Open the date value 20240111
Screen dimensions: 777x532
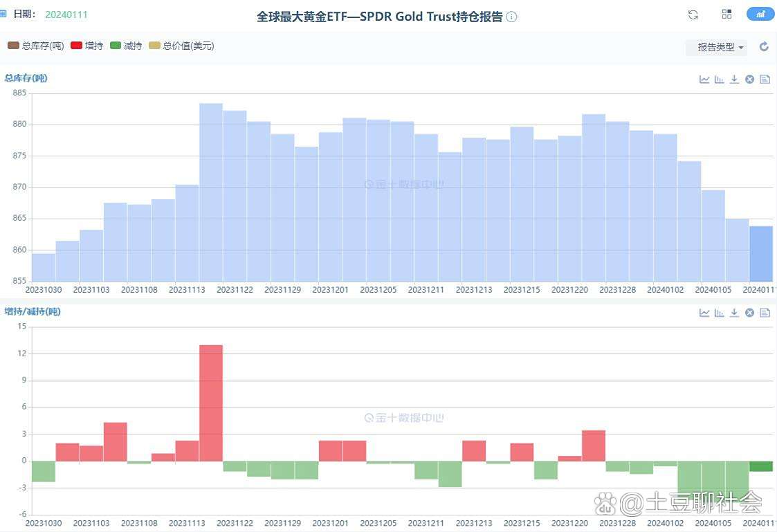(x=66, y=15)
